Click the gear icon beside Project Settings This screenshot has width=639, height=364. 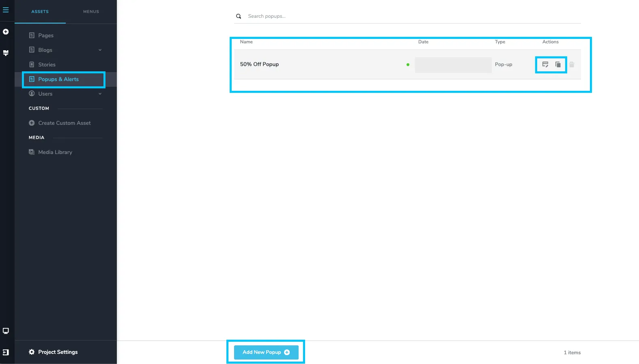(32, 352)
